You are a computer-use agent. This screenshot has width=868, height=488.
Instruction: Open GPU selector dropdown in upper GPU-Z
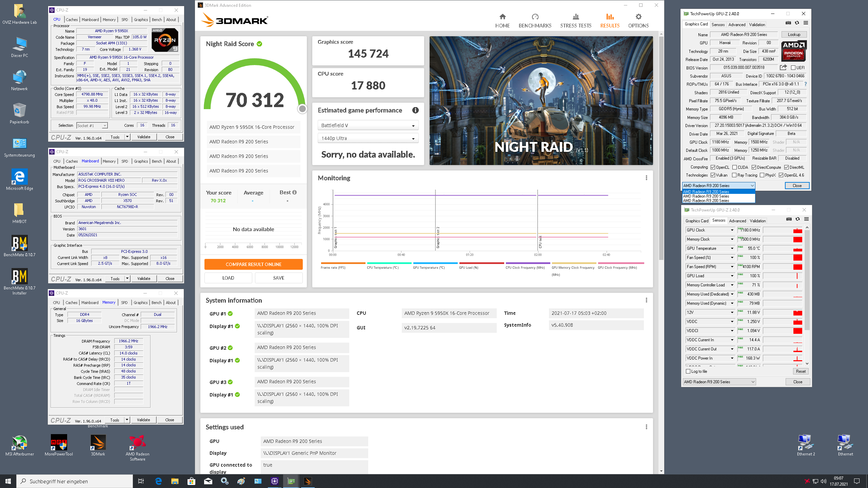(718, 186)
